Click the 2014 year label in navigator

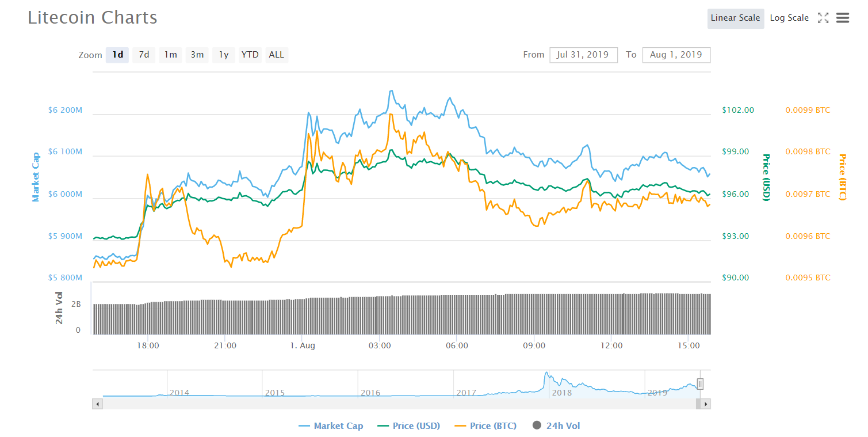[179, 393]
